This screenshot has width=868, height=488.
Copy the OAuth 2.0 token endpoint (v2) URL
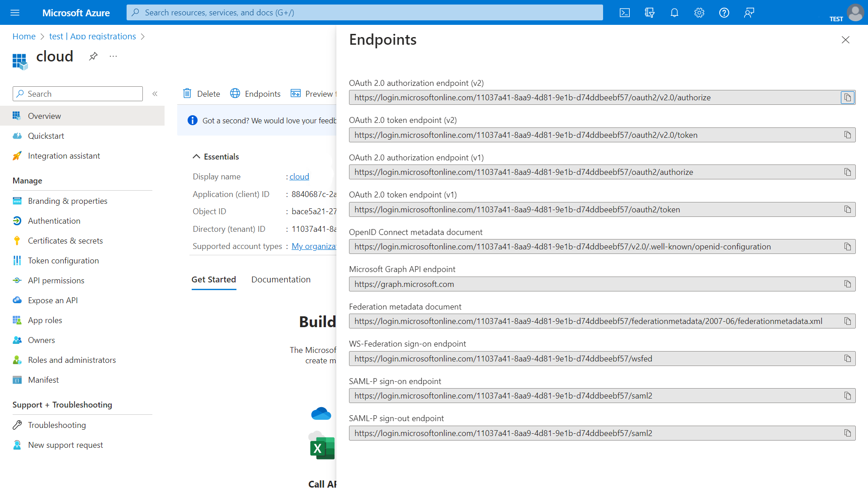click(x=847, y=135)
